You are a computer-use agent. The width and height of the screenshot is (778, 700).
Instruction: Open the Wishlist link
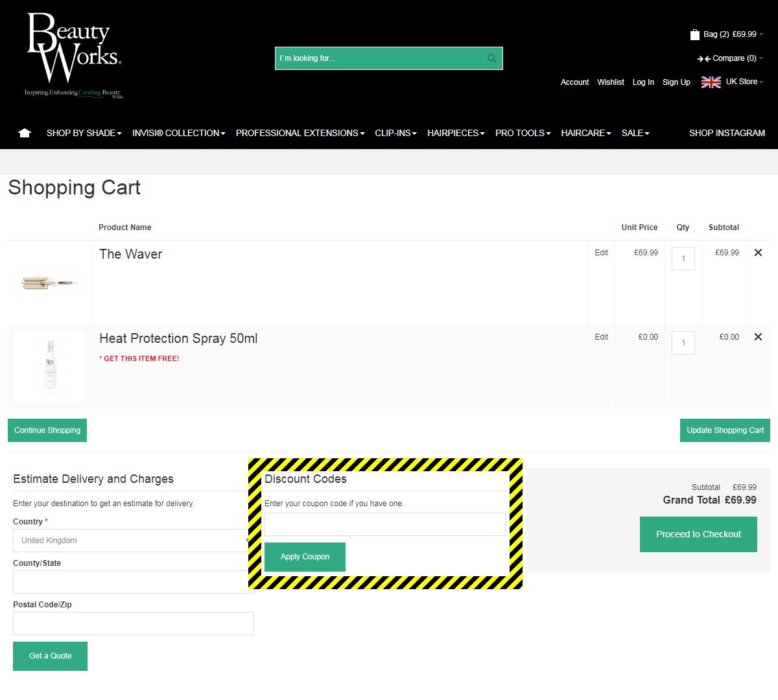click(611, 82)
